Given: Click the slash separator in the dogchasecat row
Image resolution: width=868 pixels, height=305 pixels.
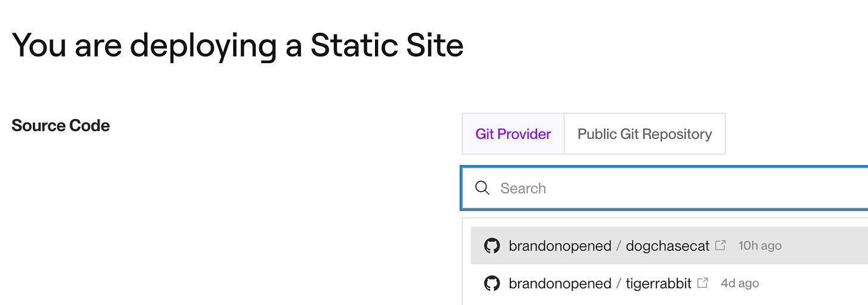Looking at the screenshot, I should pos(619,245).
